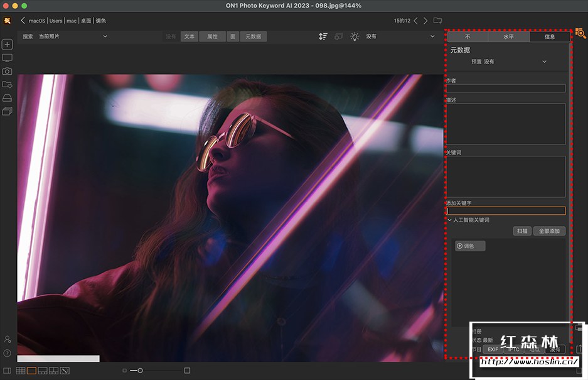Collapse the 人工智能关键词 section
Viewport: 588px width, 380px height.
[x=450, y=220]
